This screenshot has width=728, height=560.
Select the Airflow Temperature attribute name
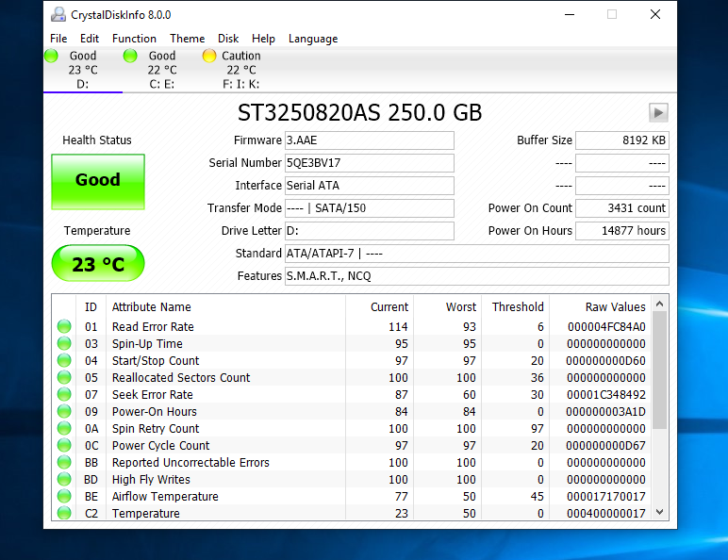tap(165, 497)
